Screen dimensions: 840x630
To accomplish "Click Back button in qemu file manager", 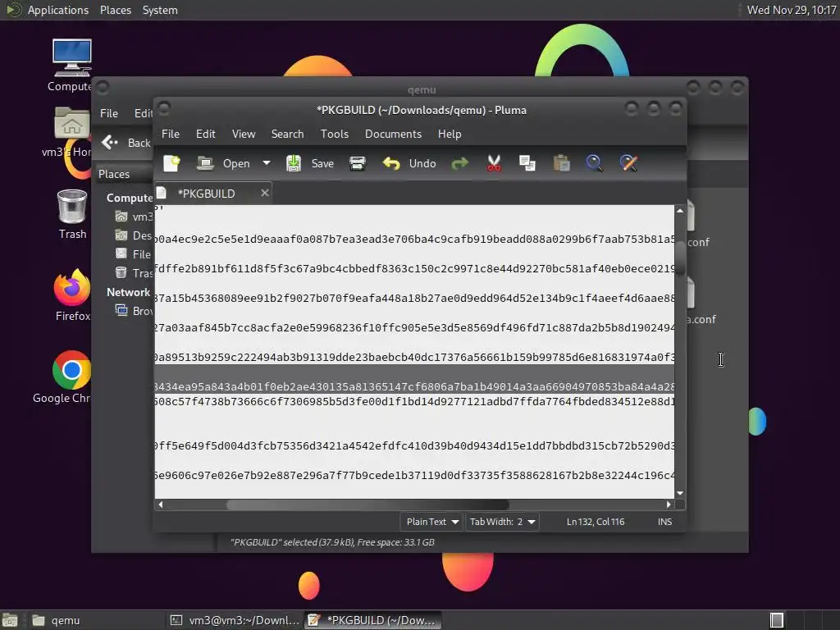I will (126, 143).
